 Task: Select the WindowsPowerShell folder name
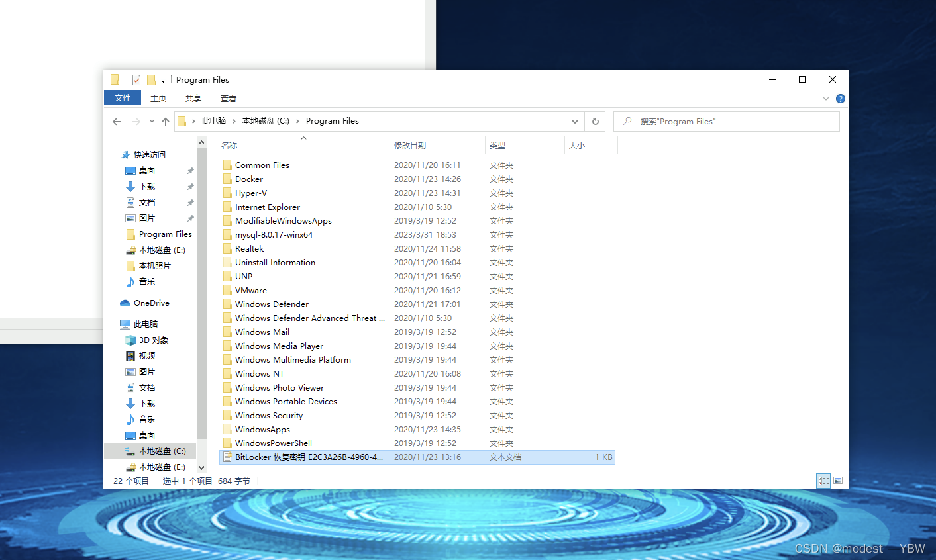pyautogui.click(x=274, y=443)
